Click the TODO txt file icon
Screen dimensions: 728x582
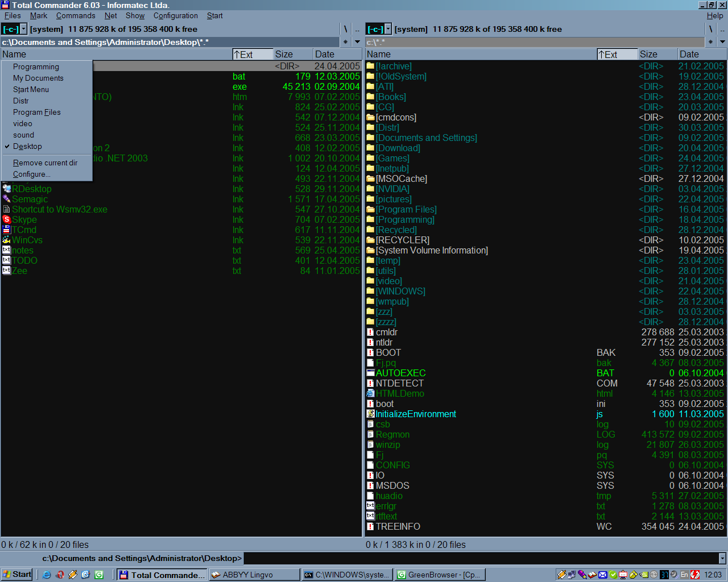tap(7, 261)
